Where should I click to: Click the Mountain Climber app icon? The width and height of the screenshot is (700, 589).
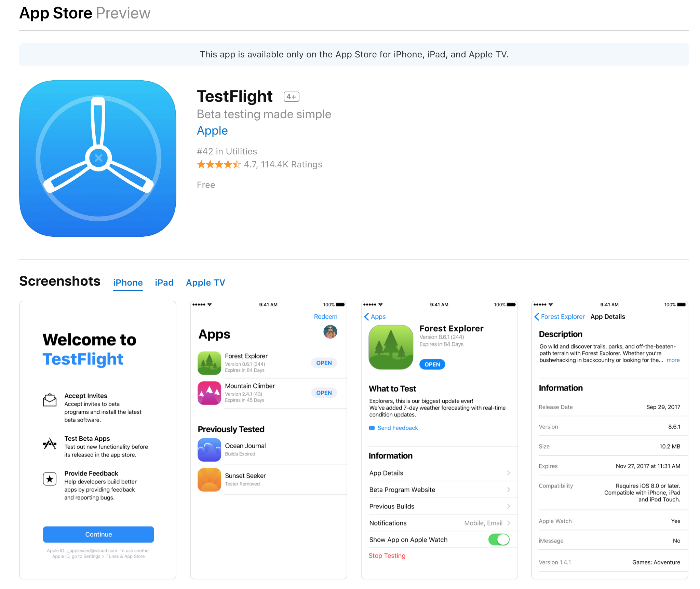[x=209, y=393]
